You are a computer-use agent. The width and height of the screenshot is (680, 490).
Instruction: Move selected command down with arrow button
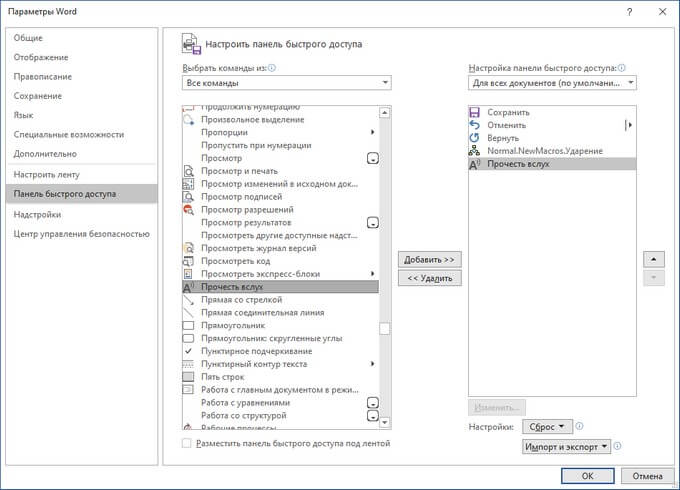click(654, 278)
